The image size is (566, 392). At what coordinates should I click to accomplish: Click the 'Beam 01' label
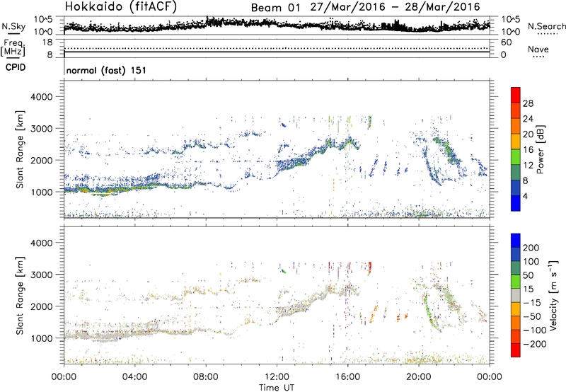point(275,7)
